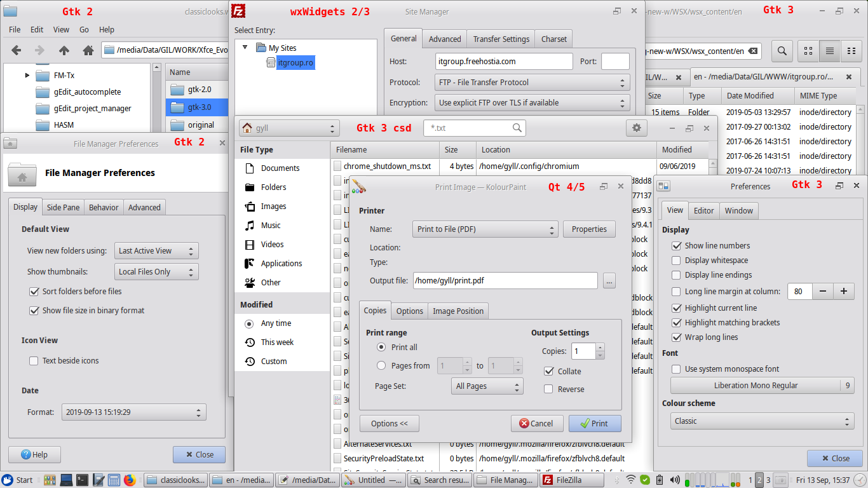Uncheck Collate in Print Image dialog
The height and width of the screenshot is (488, 868).
[x=549, y=371]
